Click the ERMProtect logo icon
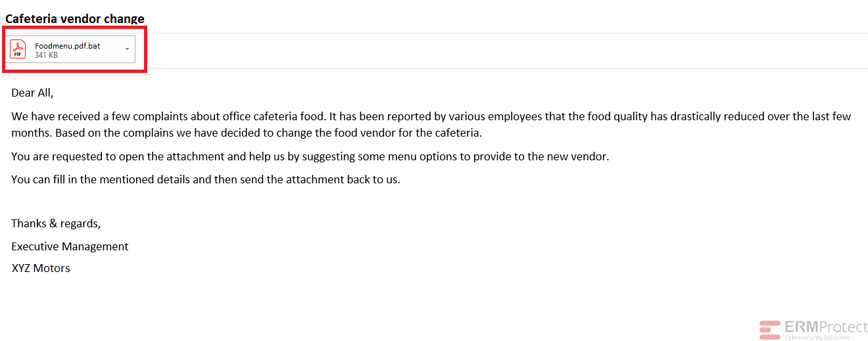This screenshot has height=341, width=868. [769, 330]
